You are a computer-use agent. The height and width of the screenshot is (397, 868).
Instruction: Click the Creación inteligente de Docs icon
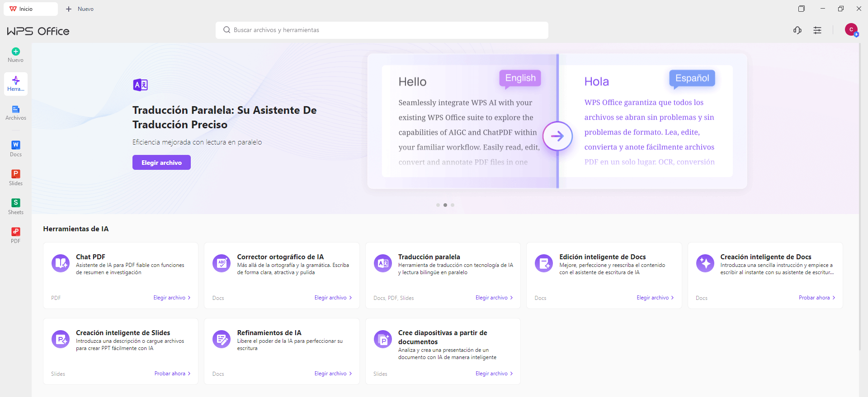pos(705,263)
